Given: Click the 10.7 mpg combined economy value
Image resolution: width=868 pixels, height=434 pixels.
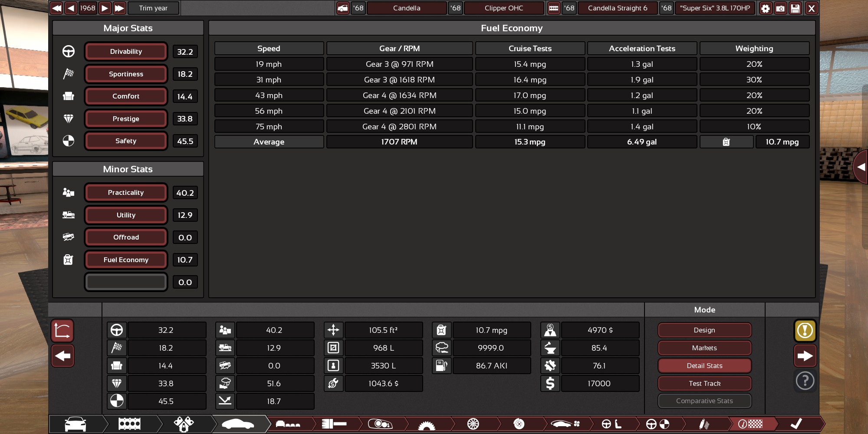Looking at the screenshot, I should [782, 142].
